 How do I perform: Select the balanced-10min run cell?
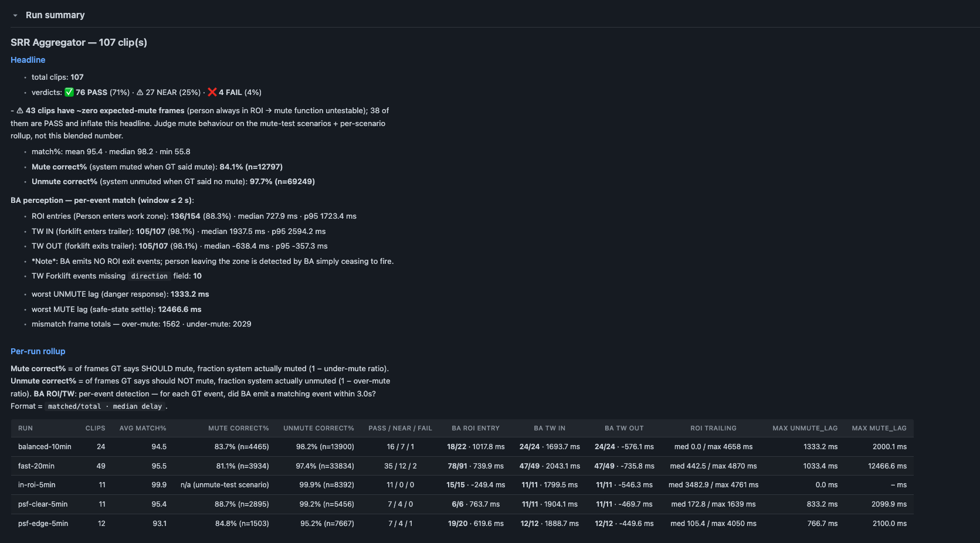click(45, 447)
